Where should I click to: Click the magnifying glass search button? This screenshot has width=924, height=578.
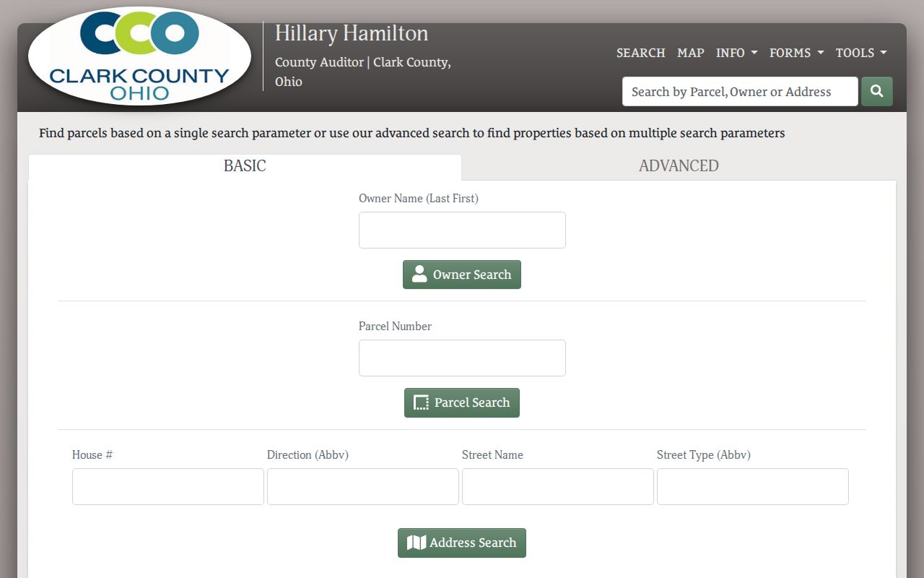pyautogui.click(x=877, y=92)
